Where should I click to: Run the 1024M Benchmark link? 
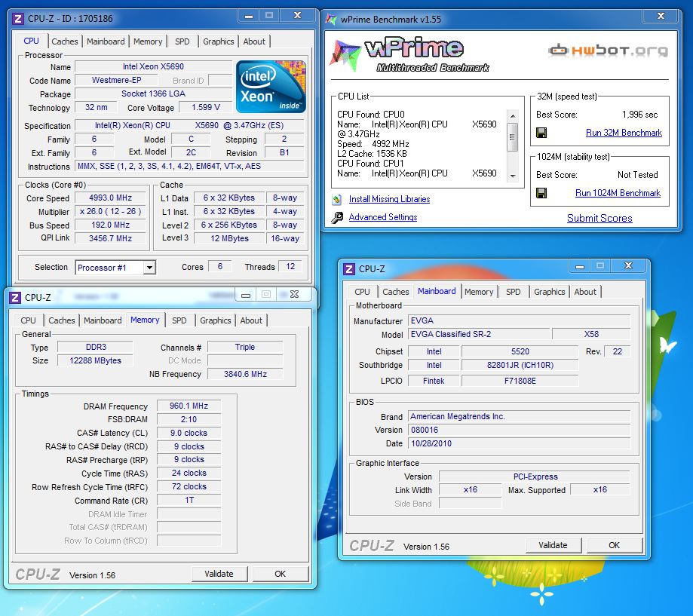618,193
